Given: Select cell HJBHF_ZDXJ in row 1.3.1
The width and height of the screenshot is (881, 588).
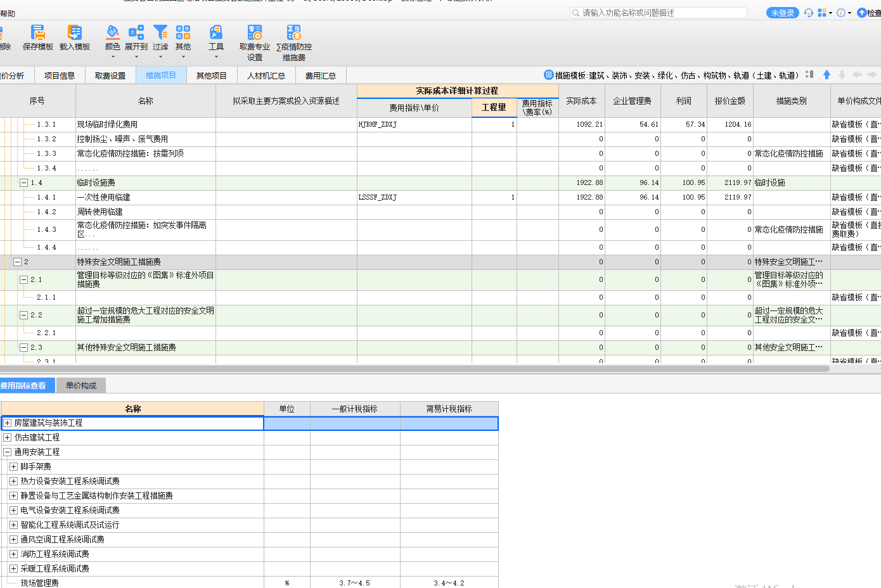Looking at the screenshot, I should tap(415, 124).
